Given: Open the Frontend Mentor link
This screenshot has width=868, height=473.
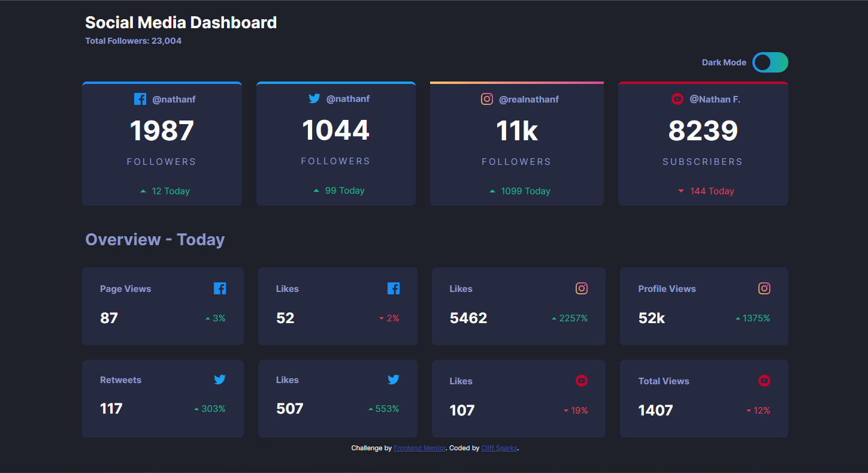Looking at the screenshot, I should click(419, 448).
